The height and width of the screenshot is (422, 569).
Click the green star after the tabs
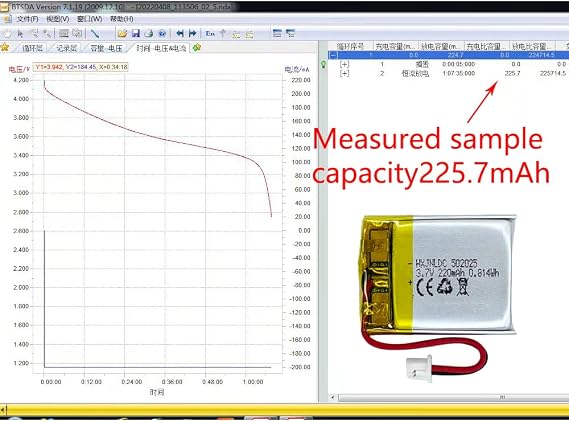tap(197, 47)
